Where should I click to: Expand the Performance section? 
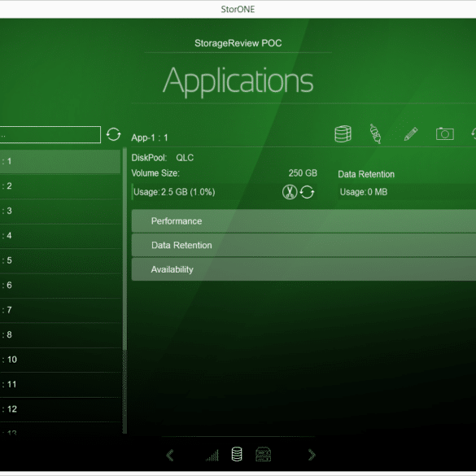(x=304, y=221)
